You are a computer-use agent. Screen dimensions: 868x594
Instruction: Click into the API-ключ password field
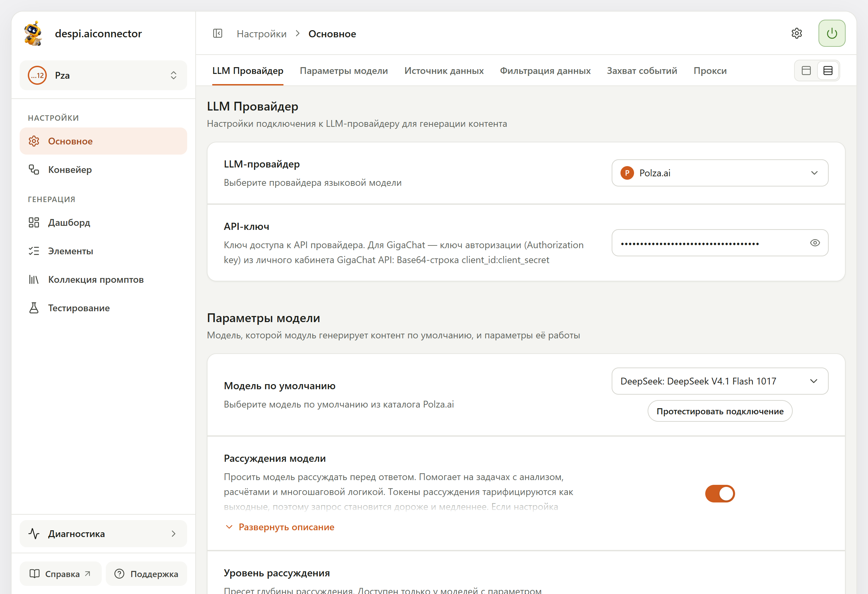pos(720,243)
